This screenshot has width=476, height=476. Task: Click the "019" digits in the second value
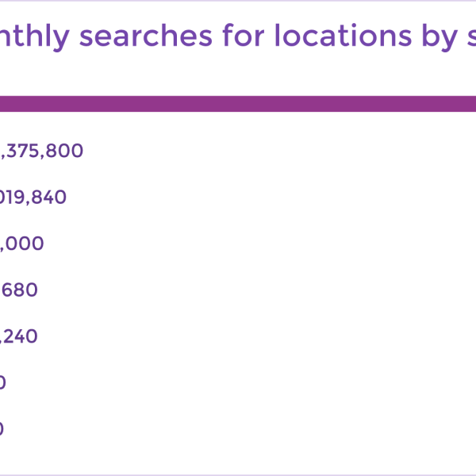(x=12, y=197)
